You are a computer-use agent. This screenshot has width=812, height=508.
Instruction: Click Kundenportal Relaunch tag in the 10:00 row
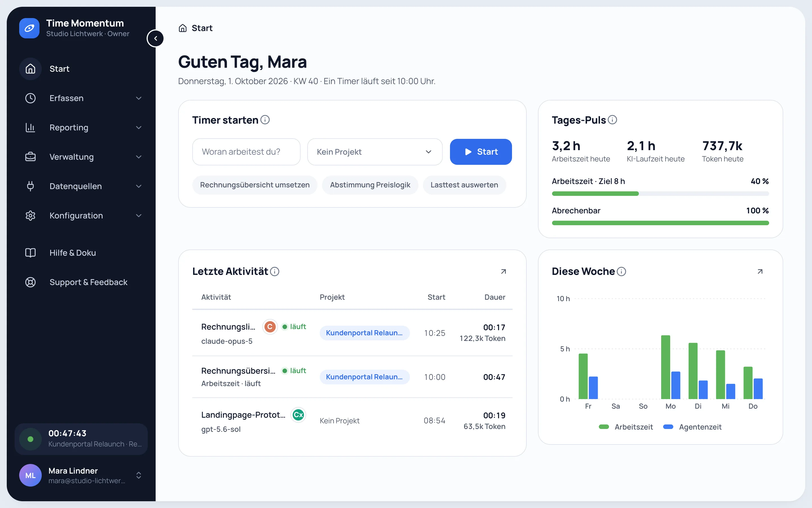[364, 377]
